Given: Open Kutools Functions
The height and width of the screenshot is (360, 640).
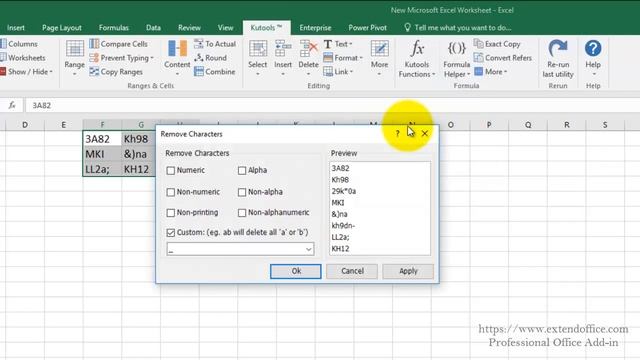Looking at the screenshot, I should [x=417, y=58].
